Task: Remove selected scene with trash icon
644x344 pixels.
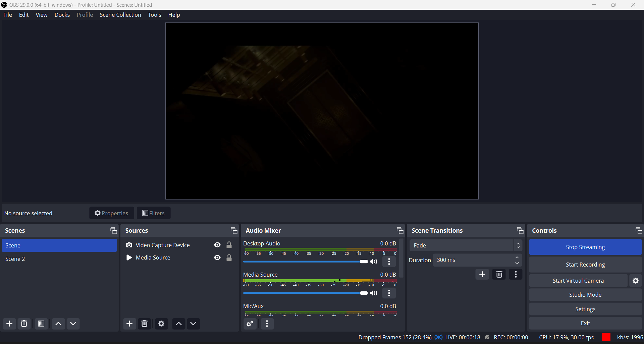Action: tap(24, 324)
